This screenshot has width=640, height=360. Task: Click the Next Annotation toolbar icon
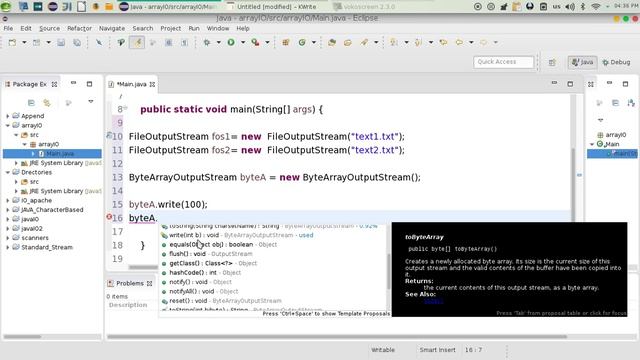point(394,42)
